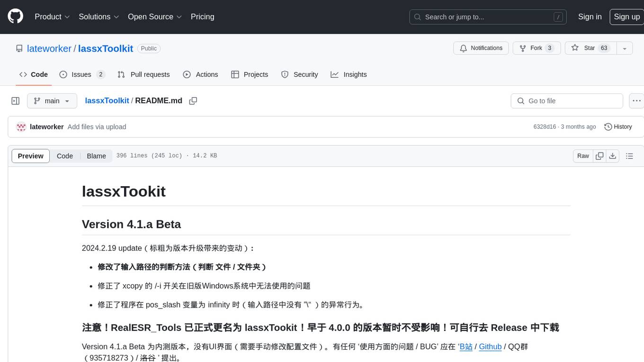Viewport: 644px width, 362px height.
Task: Open the README outline icon
Action: click(x=629, y=156)
